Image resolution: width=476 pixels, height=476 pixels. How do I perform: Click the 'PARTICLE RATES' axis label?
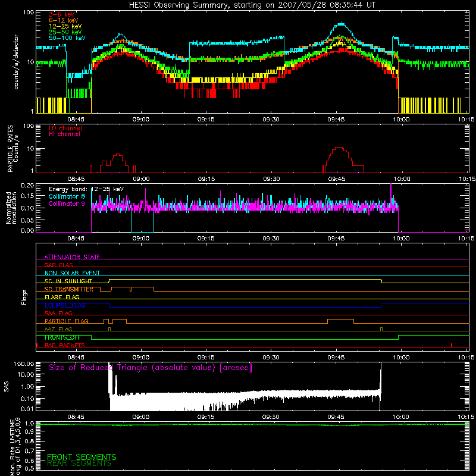[x=10, y=149]
